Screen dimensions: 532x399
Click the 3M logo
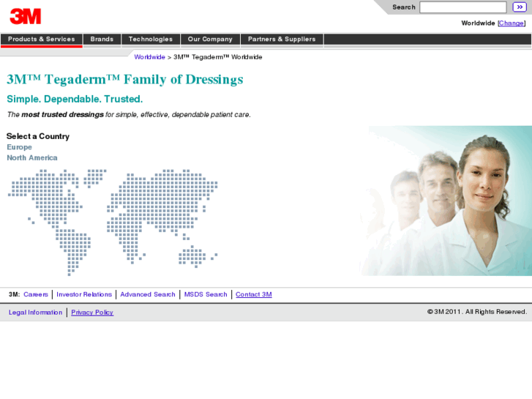pyautogui.click(x=26, y=16)
